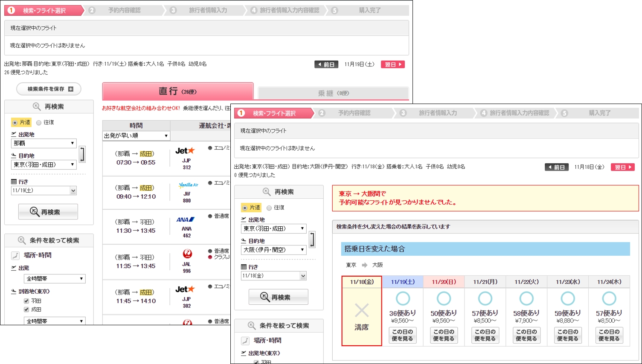Click calendar icon beside 行き in front window
Screen dimensions: 642x364
(x=244, y=267)
